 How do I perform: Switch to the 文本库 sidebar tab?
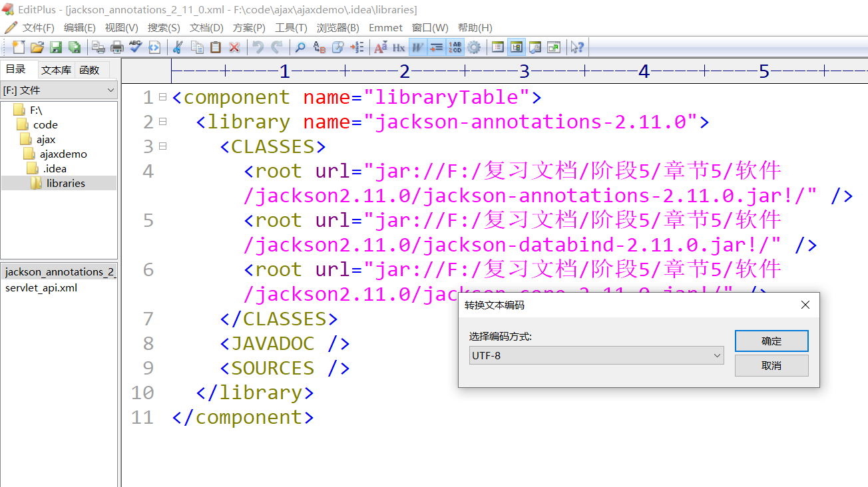[56, 70]
